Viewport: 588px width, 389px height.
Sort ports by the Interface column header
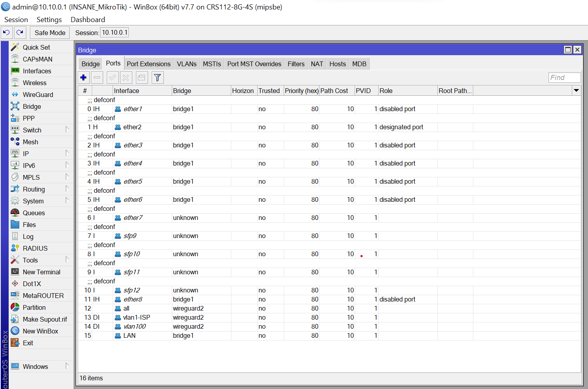[142, 91]
